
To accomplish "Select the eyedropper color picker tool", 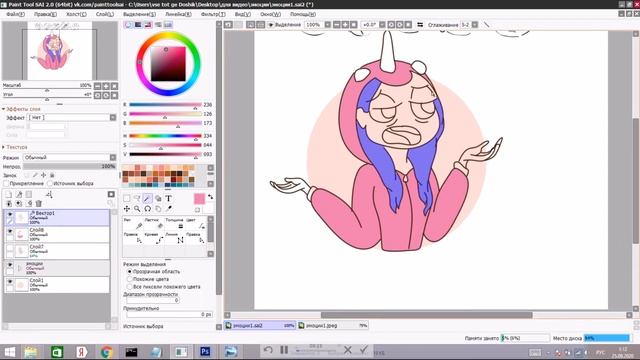I will coord(169,209).
